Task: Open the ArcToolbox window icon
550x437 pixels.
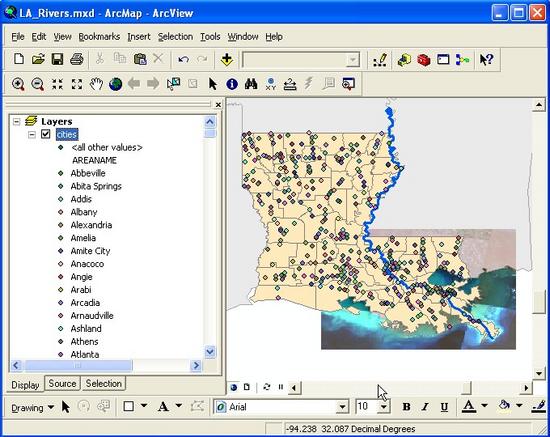Action: [x=424, y=60]
